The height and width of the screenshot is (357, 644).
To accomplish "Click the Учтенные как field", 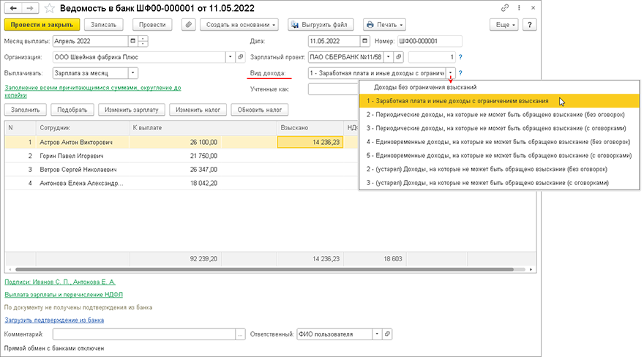I will 333,89.
